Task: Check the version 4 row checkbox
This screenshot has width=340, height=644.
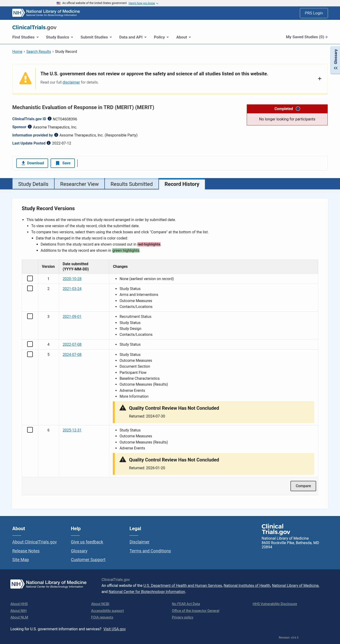Action: point(30,344)
